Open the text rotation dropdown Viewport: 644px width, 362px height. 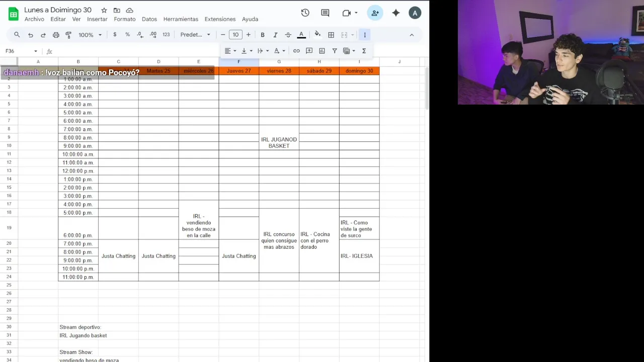[x=279, y=51]
